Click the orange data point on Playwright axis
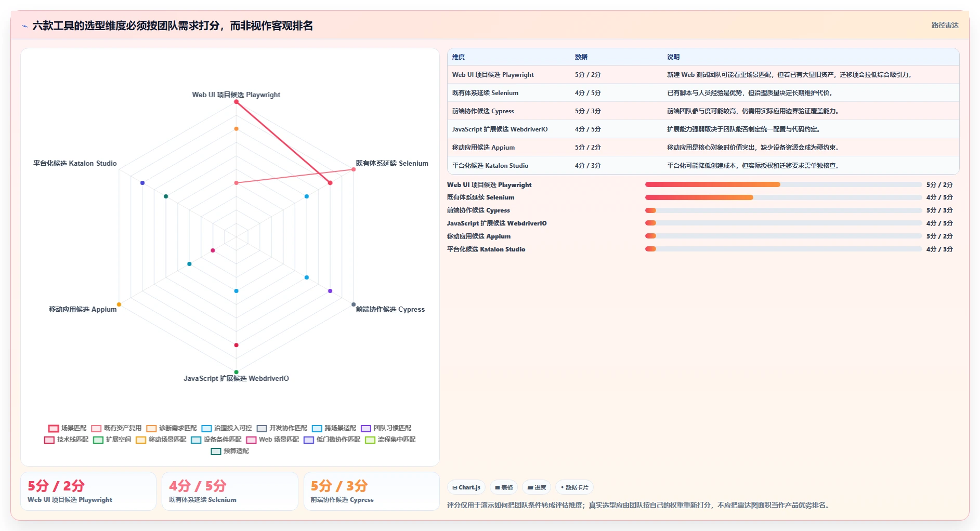The width and height of the screenshot is (980, 531). coord(236,129)
